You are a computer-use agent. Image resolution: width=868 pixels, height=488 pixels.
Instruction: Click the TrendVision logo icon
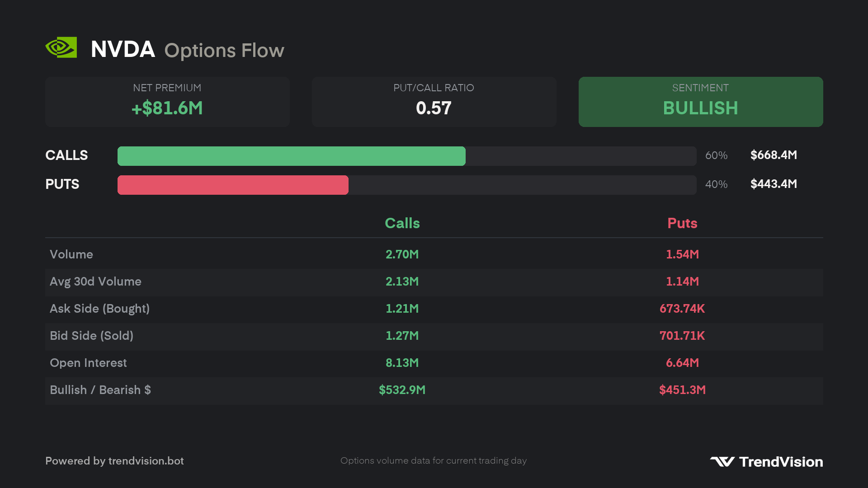click(722, 461)
